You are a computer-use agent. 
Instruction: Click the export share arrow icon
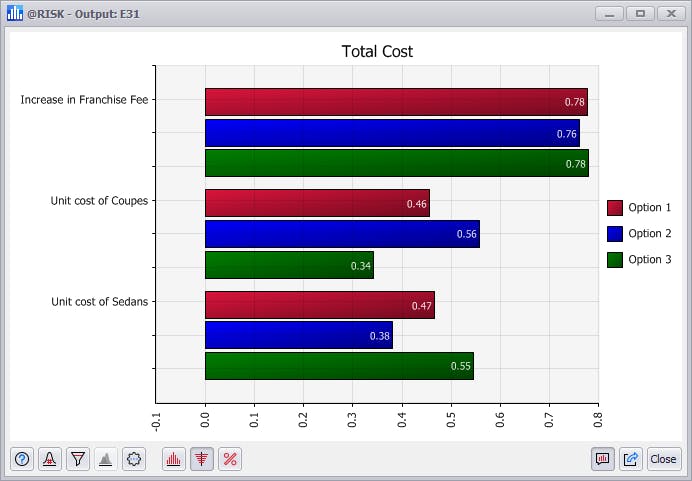631,459
